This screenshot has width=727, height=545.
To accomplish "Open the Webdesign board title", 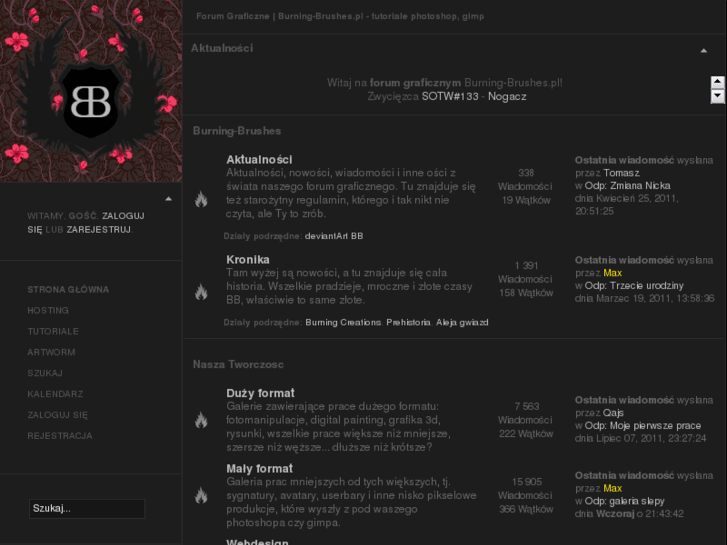I will pos(257,542).
